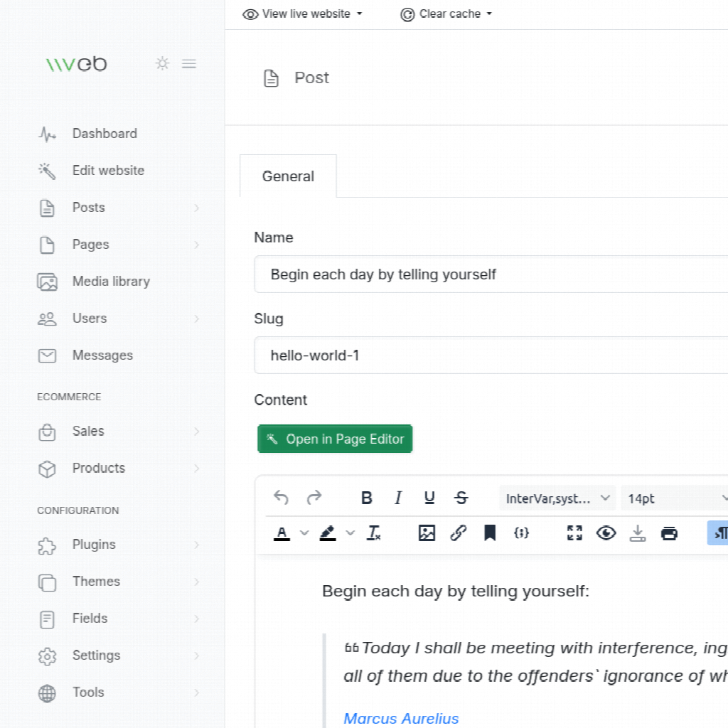This screenshot has height=728, width=728.
Task: Apply the black text color swatch
Action: pos(282,533)
